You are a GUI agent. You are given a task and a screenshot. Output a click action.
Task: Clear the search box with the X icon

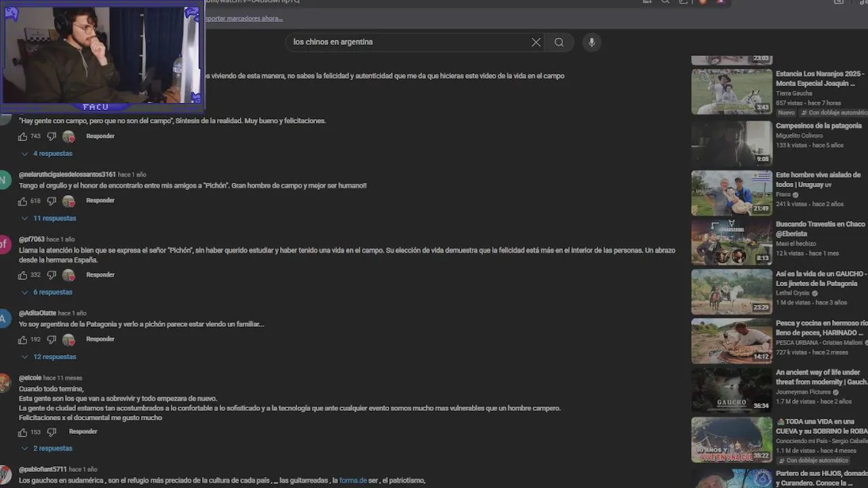pos(536,42)
